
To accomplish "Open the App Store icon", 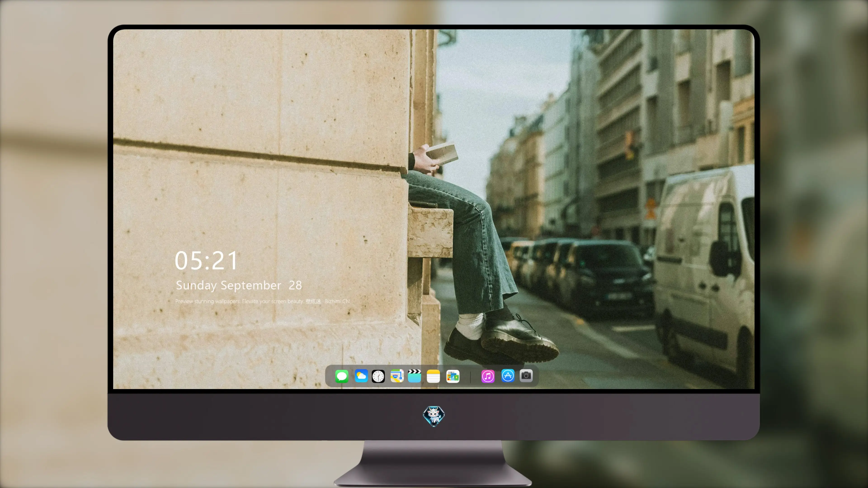I will pos(508,375).
